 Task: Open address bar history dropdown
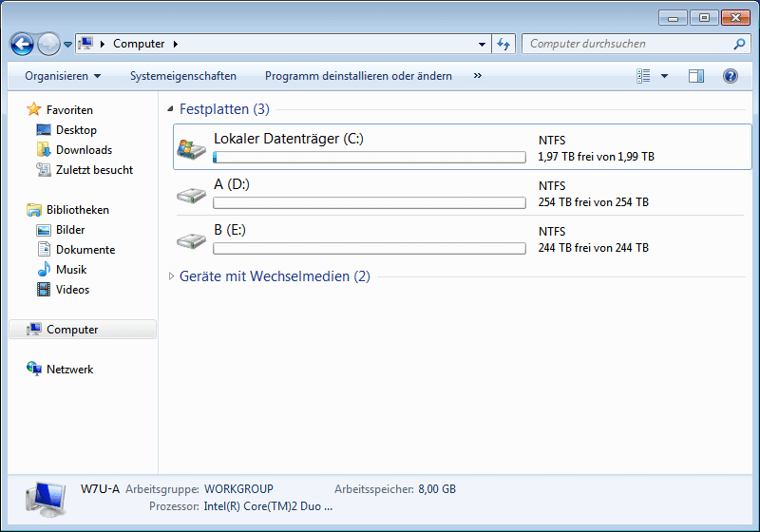click(482, 44)
